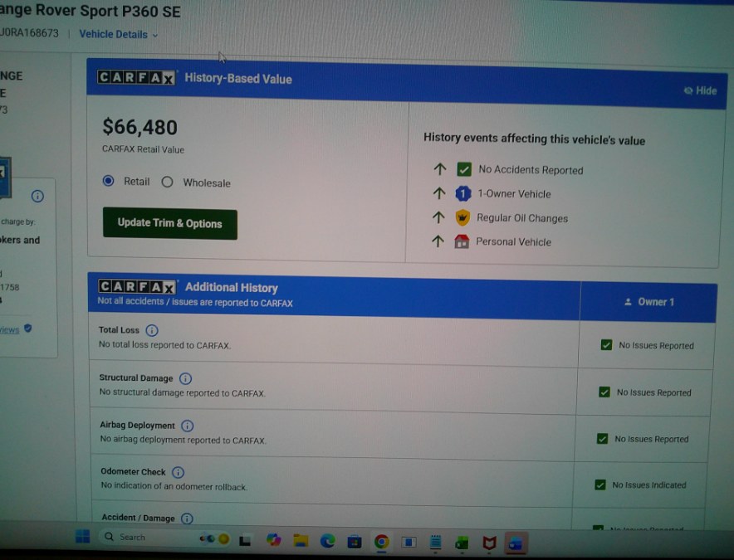Click the Airbag Deployment No Issues checkmark
The width and height of the screenshot is (734, 560).
[x=603, y=438]
